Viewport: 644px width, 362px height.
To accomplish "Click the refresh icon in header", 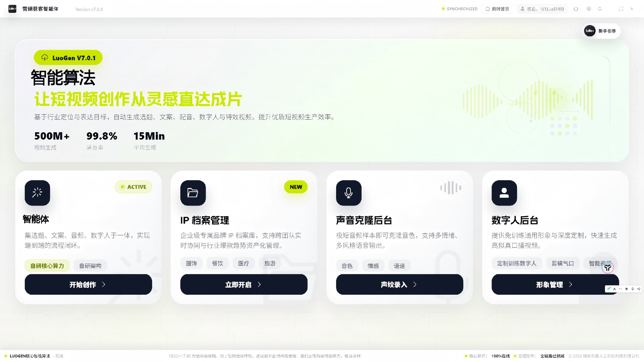I will 600,9.
